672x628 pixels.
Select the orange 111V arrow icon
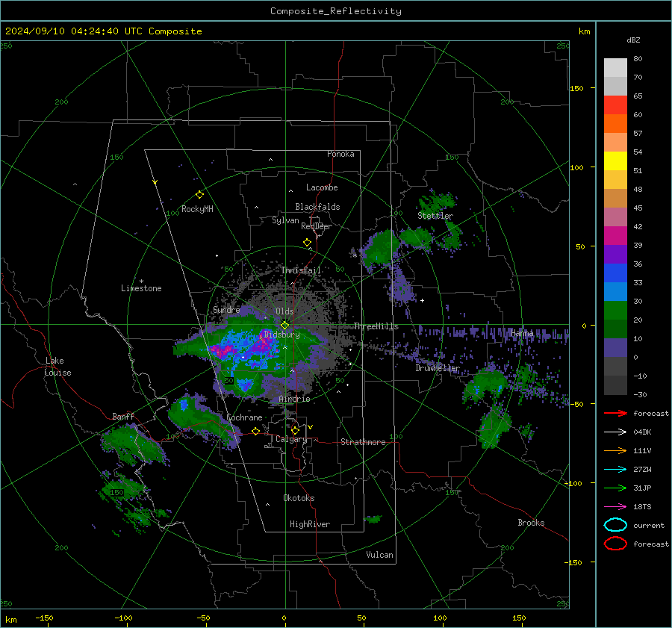[615, 450]
